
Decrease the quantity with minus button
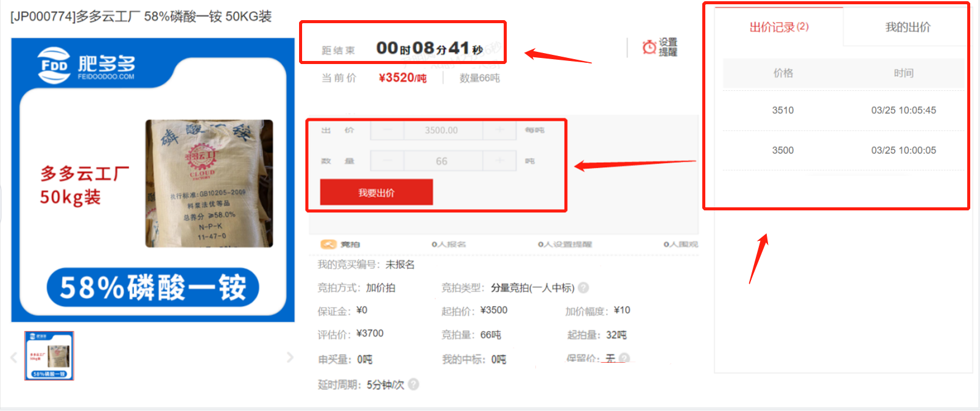pos(386,161)
